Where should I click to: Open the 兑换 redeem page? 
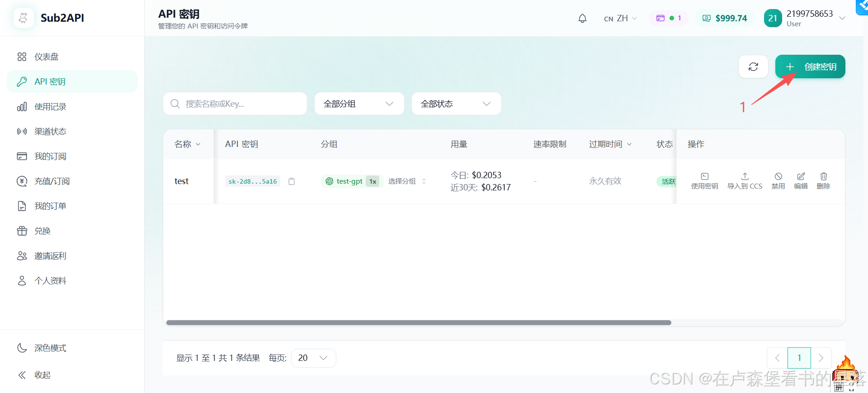[72, 231]
